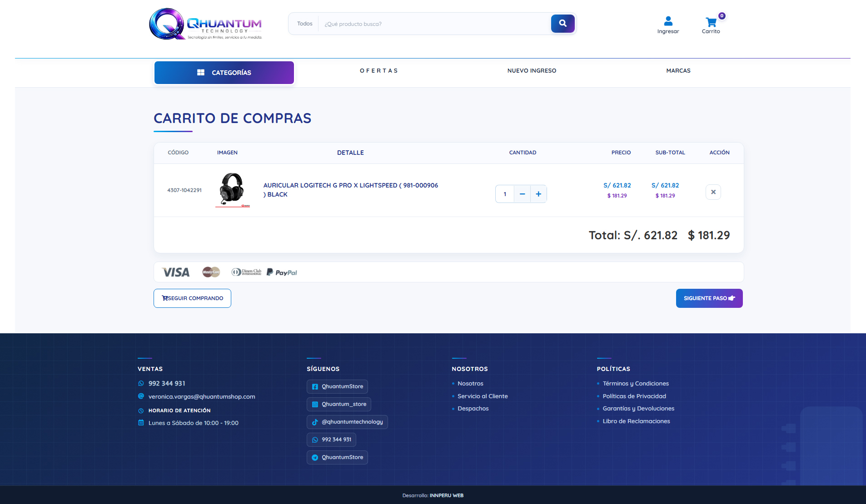The width and height of the screenshot is (866, 504).
Task: Open the QhuantumStore Facebook link
Action: (x=337, y=386)
